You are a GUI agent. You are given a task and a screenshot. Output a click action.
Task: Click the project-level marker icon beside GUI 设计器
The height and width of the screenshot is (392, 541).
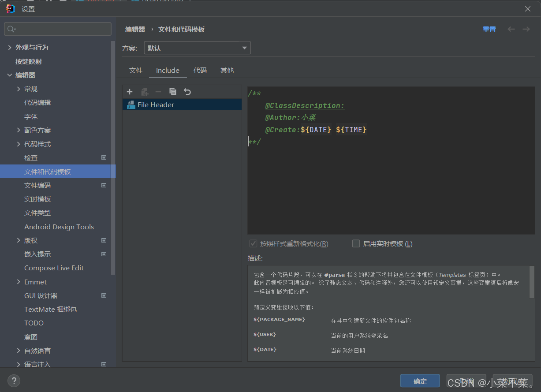104,295
